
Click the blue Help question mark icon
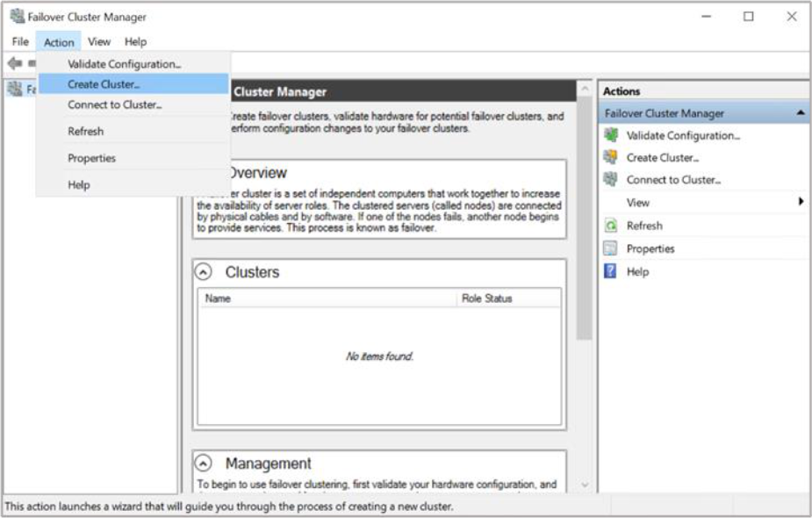click(x=611, y=271)
